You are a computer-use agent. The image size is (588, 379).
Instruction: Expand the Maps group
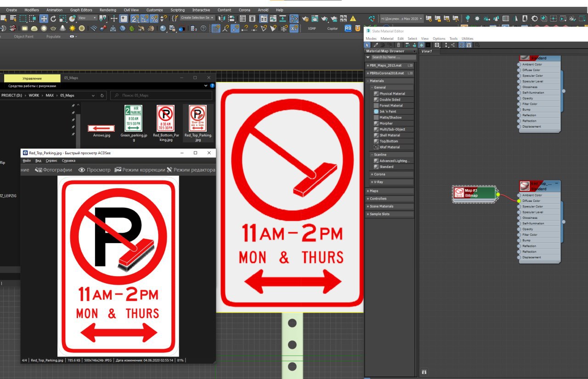pyautogui.click(x=390, y=191)
